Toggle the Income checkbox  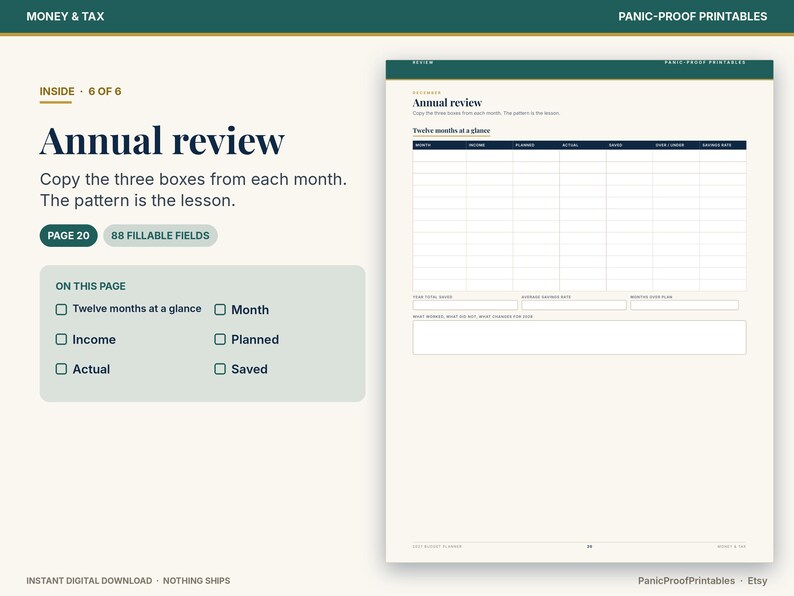pyautogui.click(x=61, y=339)
